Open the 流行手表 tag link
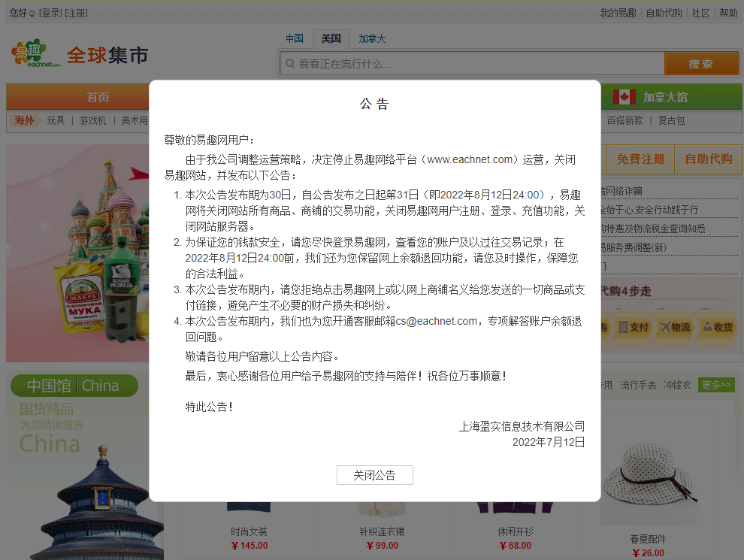The image size is (744, 560). [x=638, y=385]
